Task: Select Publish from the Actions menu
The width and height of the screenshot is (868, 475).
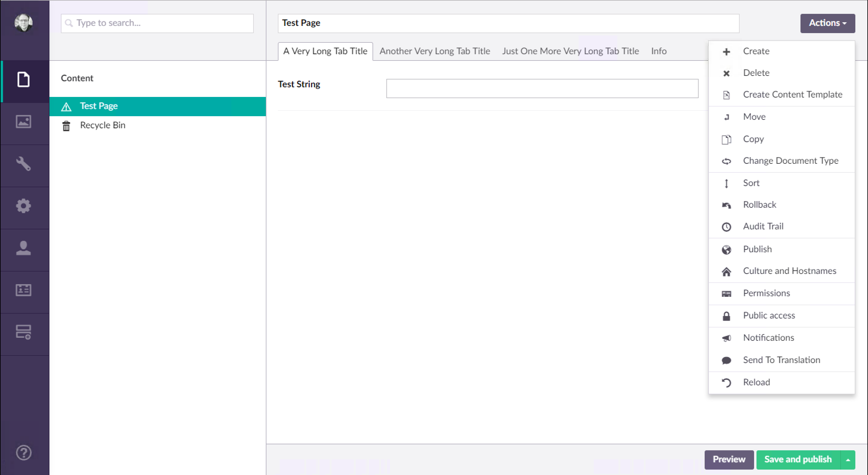Action: (757, 249)
